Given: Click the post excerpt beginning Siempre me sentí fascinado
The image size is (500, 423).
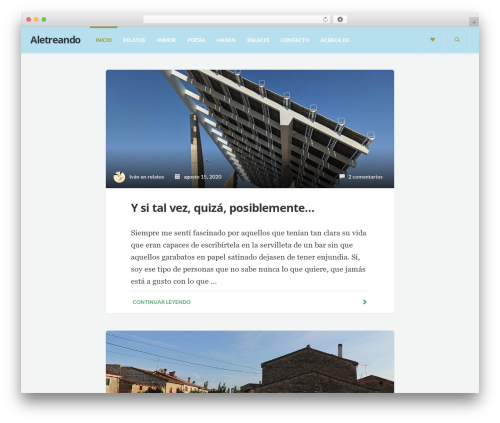Looking at the screenshot, I should pos(250,257).
